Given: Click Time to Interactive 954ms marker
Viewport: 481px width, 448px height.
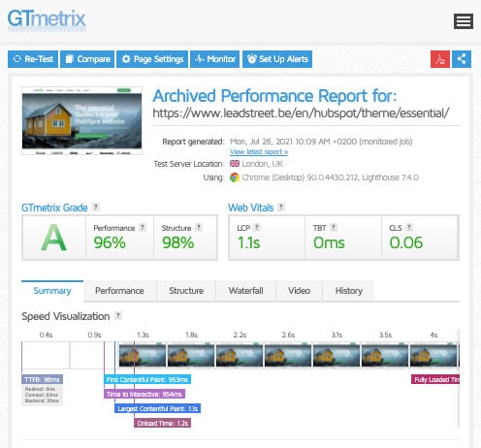Looking at the screenshot, I should click(144, 394).
